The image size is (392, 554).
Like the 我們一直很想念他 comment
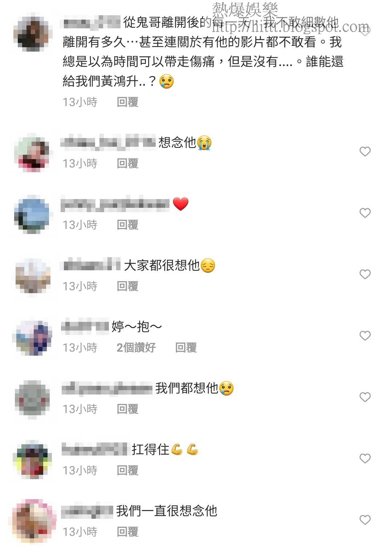coord(365,520)
